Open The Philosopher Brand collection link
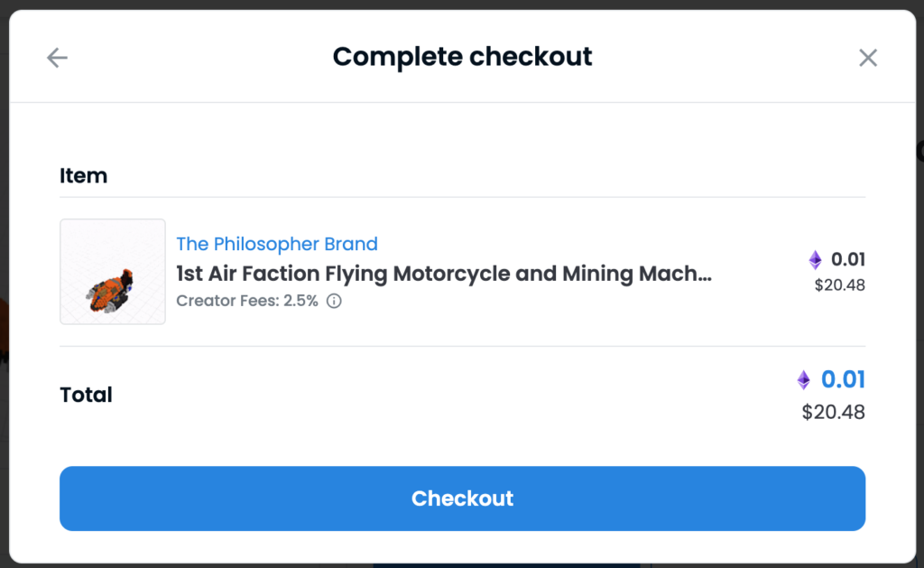The width and height of the screenshot is (924, 568). (277, 244)
